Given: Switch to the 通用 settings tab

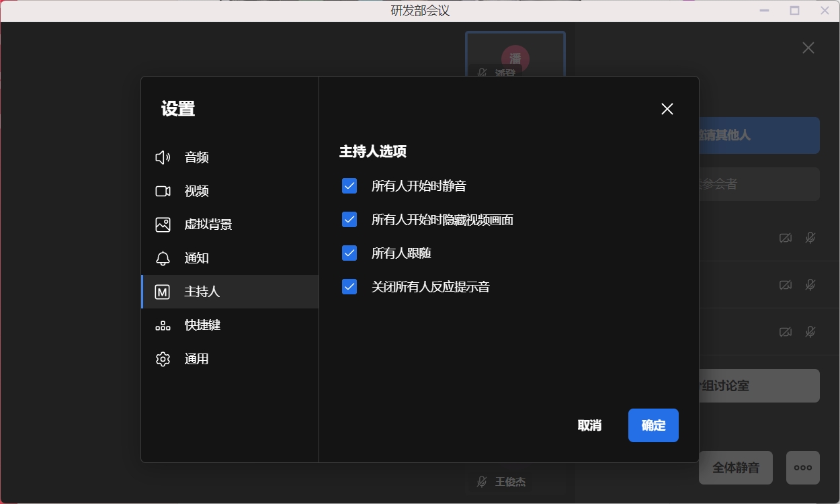Looking at the screenshot, I should coord(196,359).
